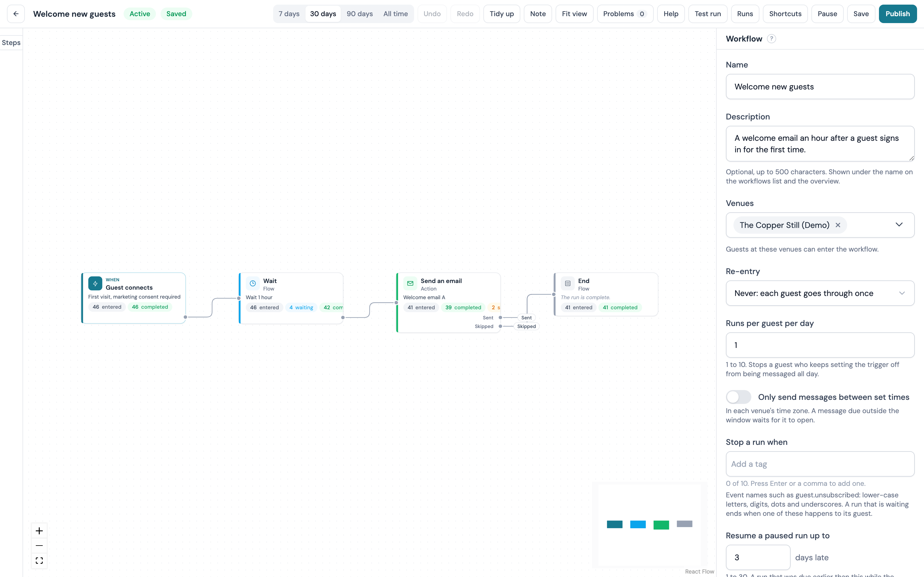The width and height of the screenshot is (924, 577).
Task: Click the Test run button
Action: (707, 14)
